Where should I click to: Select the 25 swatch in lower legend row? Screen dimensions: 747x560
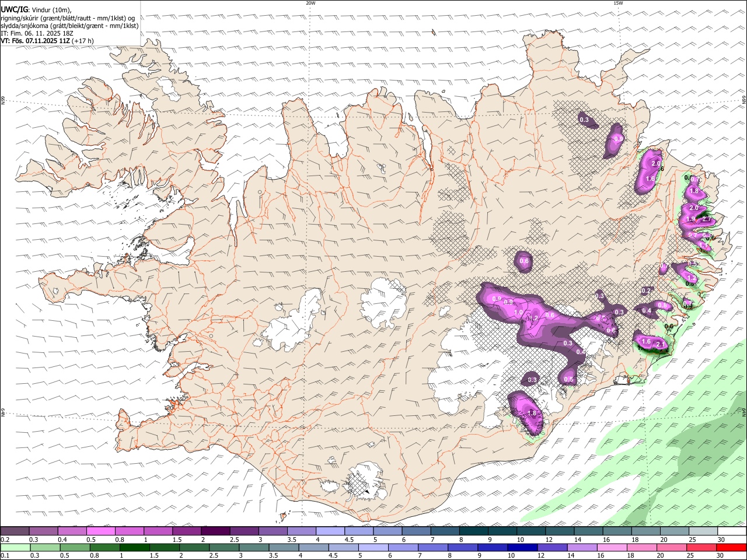(700, 547)
